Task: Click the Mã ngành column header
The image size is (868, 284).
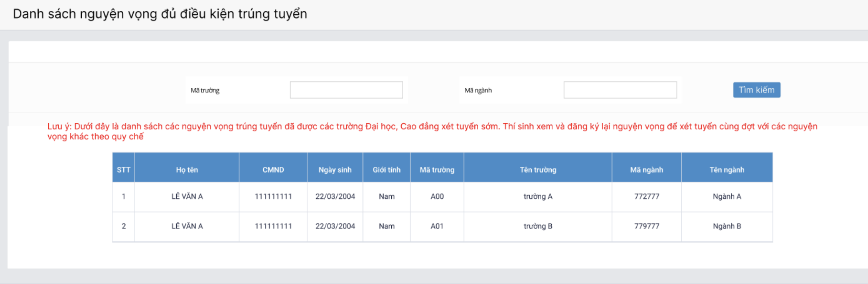Action: pyautogui.click(x=646, y=170)
